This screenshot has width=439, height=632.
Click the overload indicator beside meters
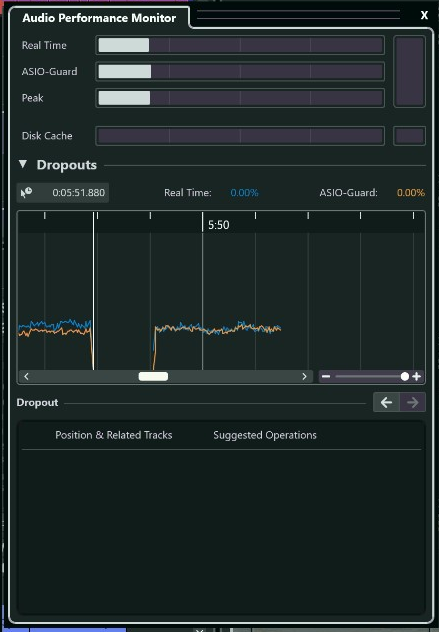point(409,71)
